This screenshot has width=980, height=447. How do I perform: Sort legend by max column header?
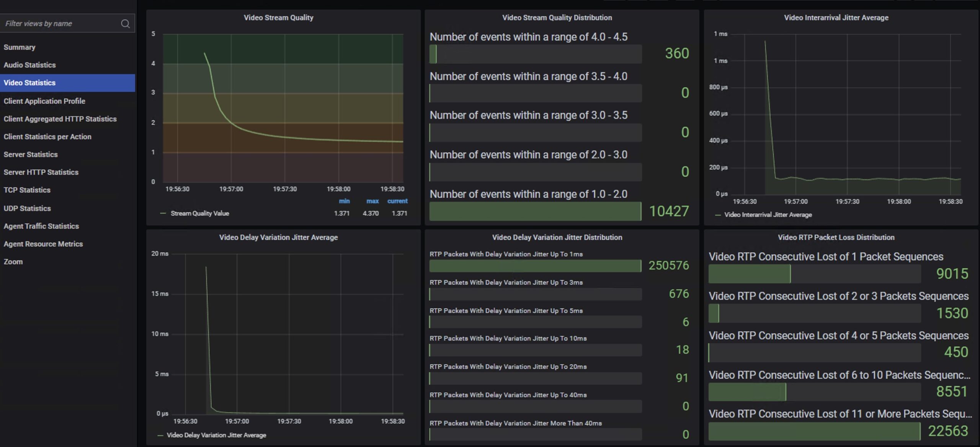(372, 201)
